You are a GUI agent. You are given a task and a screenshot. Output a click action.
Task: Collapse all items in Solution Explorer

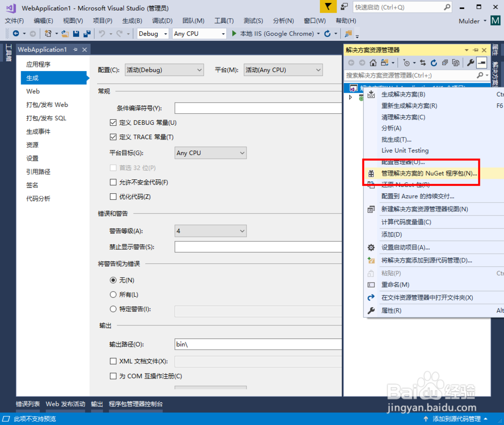(x=446, y=62)
